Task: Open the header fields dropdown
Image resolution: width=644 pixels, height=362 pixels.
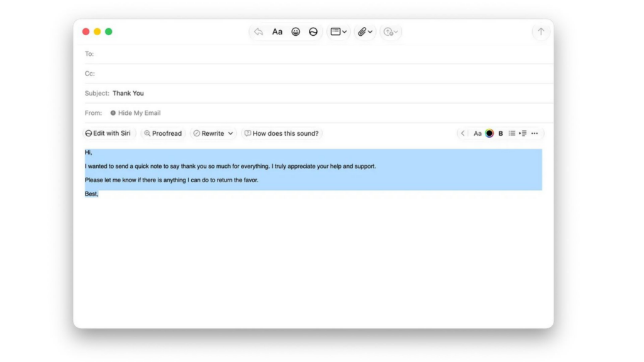Action: [x=338, y=31]
